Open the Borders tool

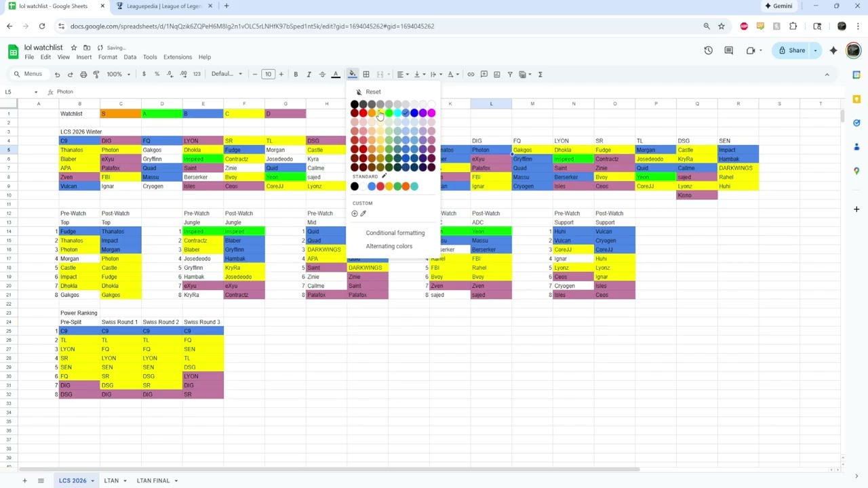click(x=366, y=75)
